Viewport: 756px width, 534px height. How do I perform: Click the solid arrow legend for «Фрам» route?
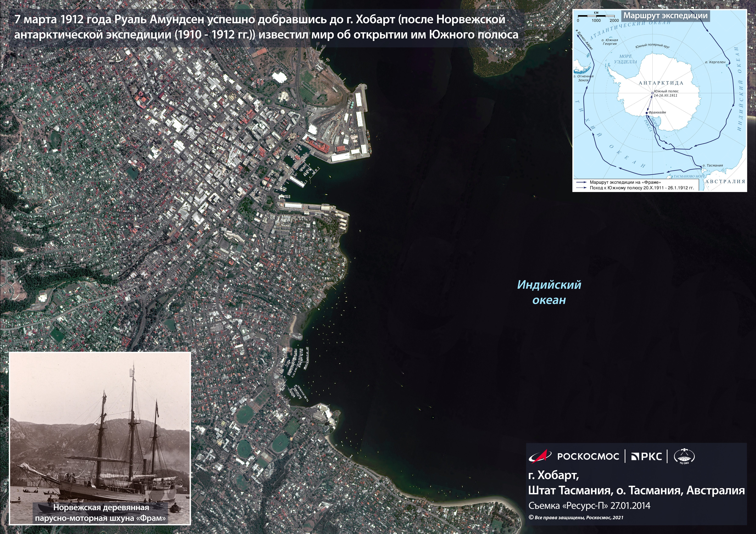click(582, 182)
